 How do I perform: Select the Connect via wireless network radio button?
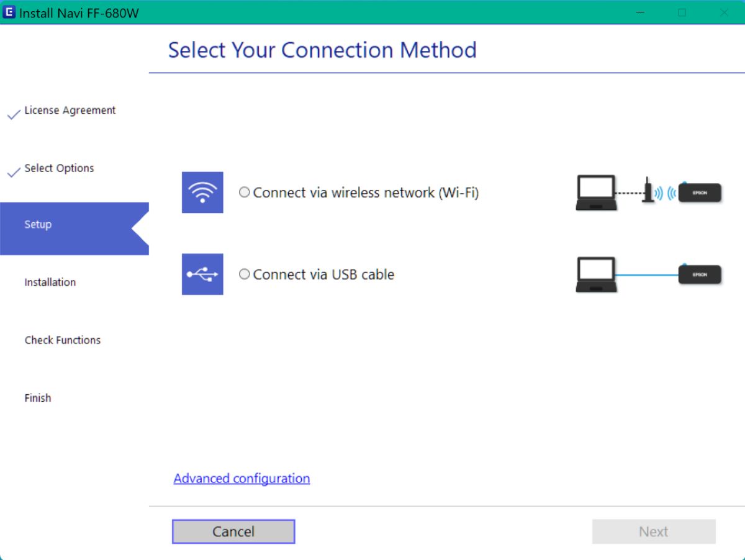[x=245, y=192]
